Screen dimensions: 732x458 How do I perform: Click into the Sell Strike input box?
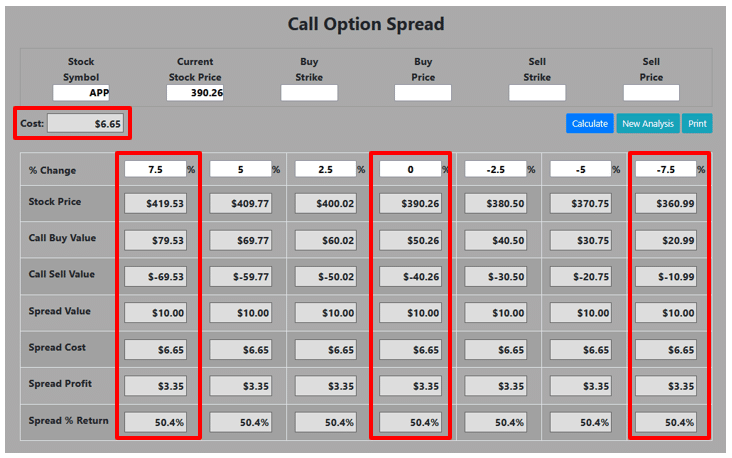(537, 93)
